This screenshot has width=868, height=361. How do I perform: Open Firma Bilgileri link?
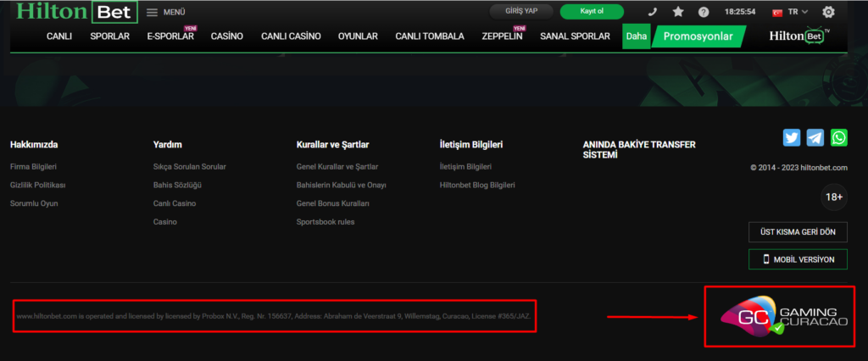[x=33, y=167]
